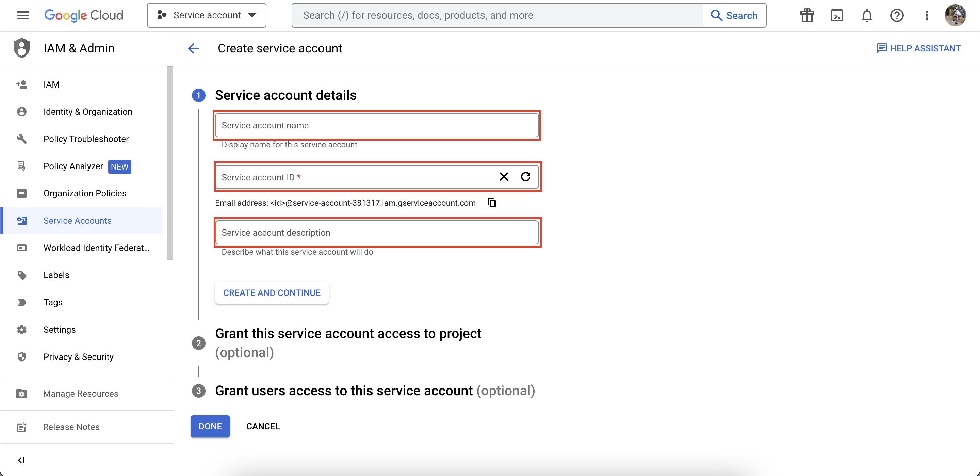Viewport: 980px width, 476px height.
Task: Collapse the sidebar navigation panel
Action: pos(21,460)
